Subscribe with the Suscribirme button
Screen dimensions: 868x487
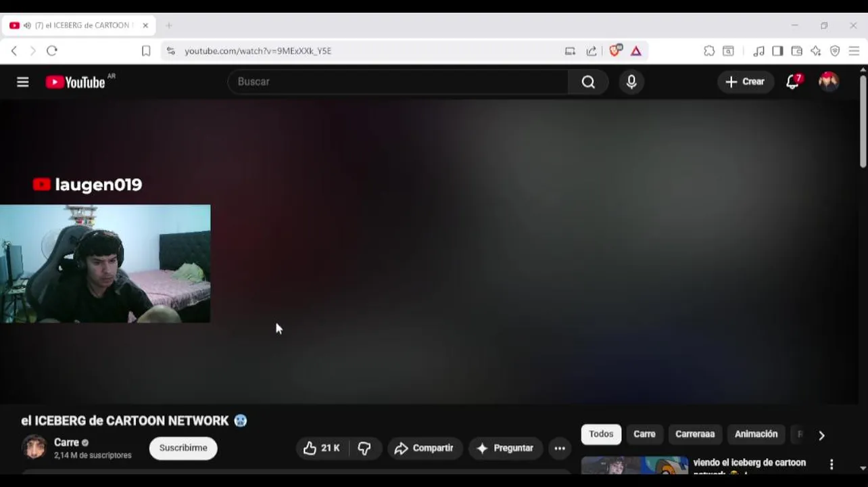(183, 448)
